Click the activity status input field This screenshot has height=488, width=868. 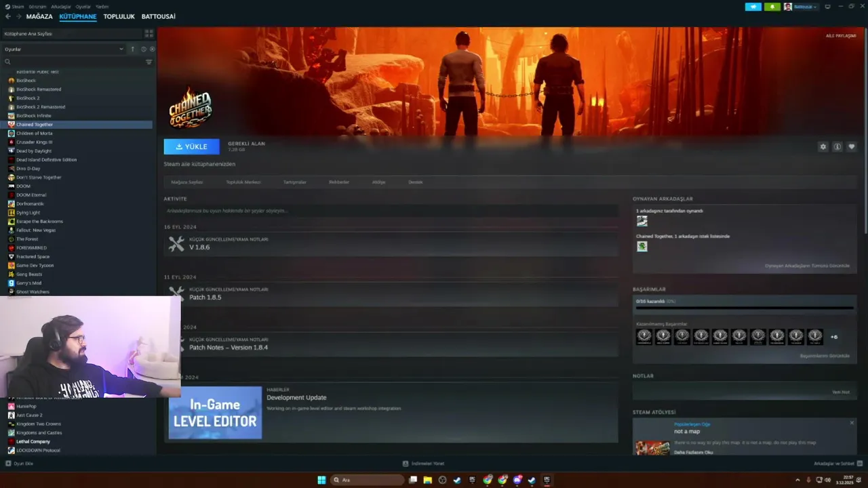pos(391,211)
